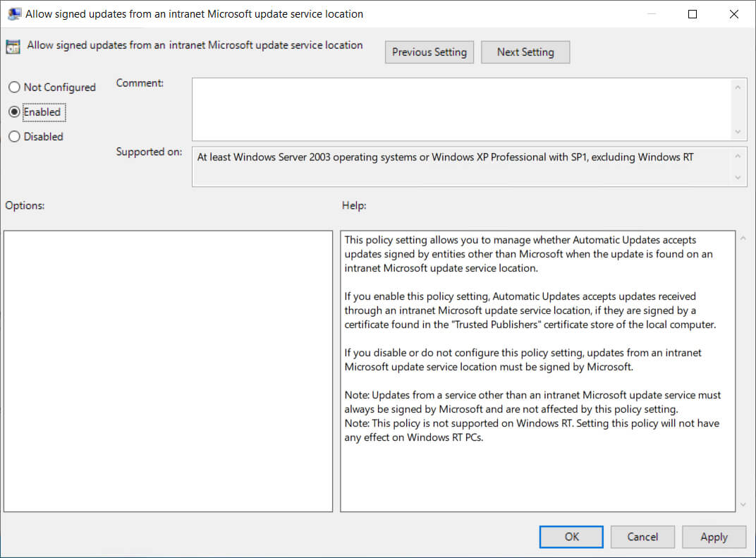The height and width of the screenshot is (558, 756).
Task: Click the "Supported on:" label
Action: point(149,152)
